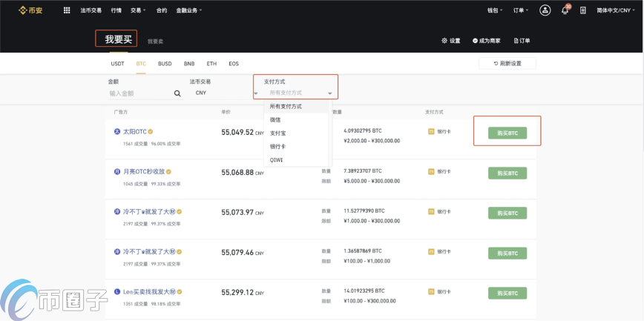Expand the 交易 menu

click(x=138, y=10)
